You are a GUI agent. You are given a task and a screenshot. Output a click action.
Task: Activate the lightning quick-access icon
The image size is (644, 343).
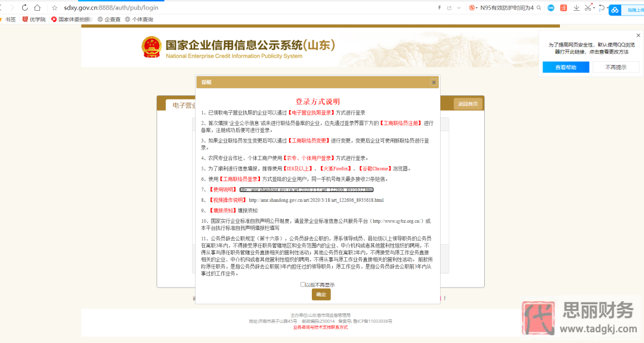pos(438,7)
